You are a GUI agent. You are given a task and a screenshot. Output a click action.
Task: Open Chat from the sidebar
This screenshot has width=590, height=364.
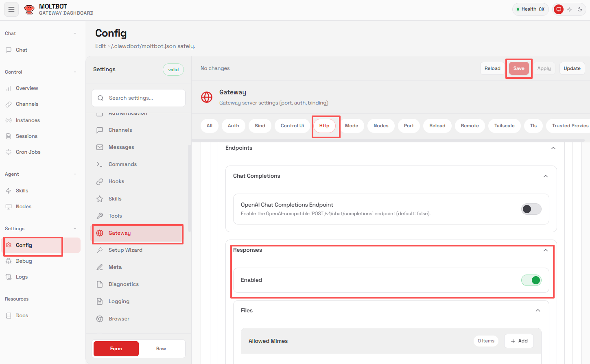40,50
